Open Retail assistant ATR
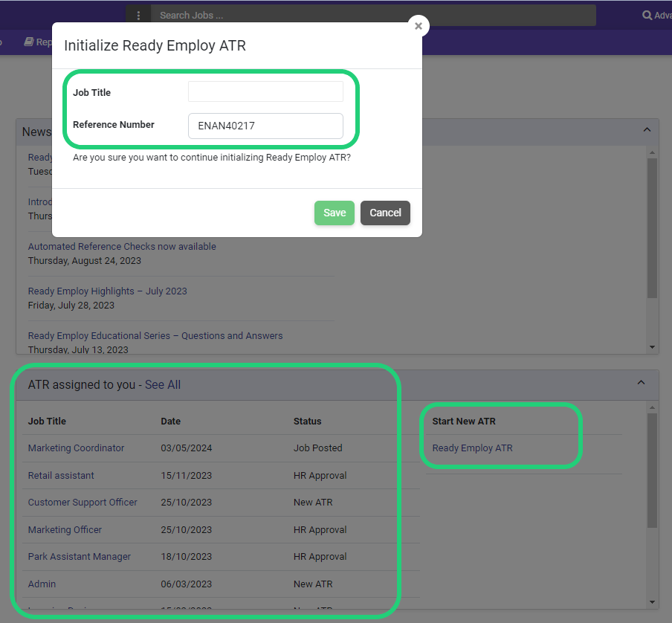Screen dimensions: 672x623 pyautogui.click(x=61, y=475)
